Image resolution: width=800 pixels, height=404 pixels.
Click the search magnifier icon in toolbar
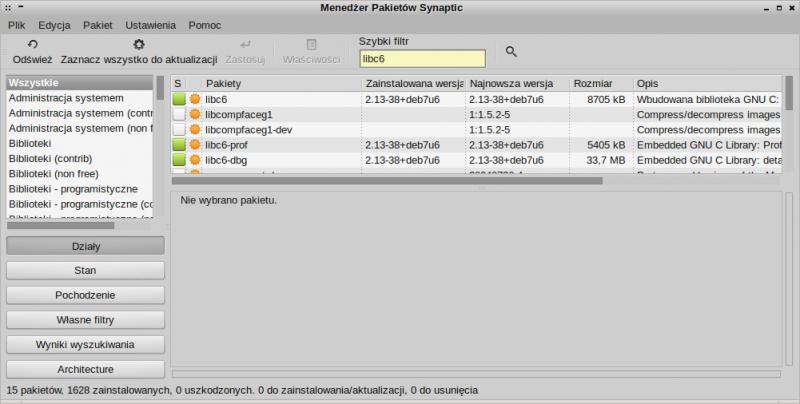511,51
